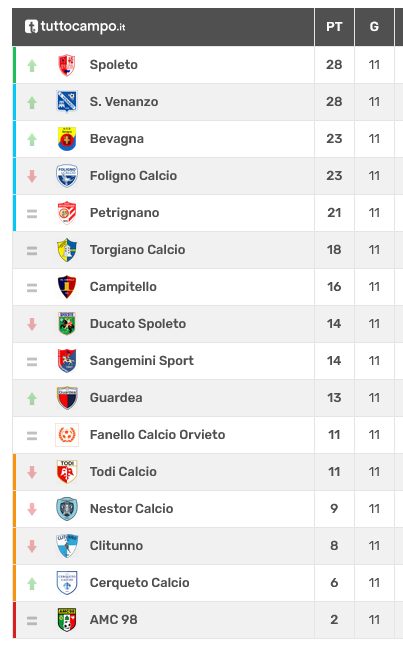The width and height of the screenshot is (403, 649).
Task: Open the Clitunno team page
Action: [116, 546]
